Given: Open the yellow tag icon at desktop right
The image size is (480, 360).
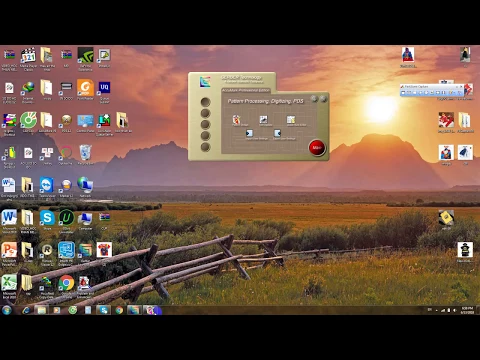Looking at the screenshot, I should tap(446, 219).
